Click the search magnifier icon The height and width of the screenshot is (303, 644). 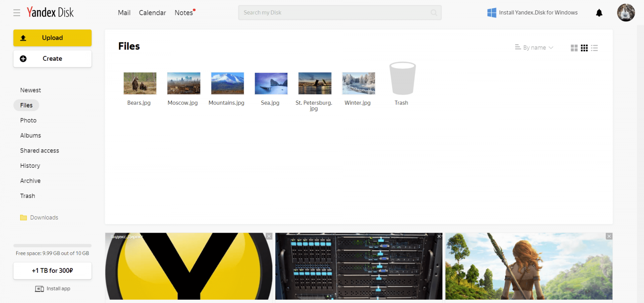(433, 13)
